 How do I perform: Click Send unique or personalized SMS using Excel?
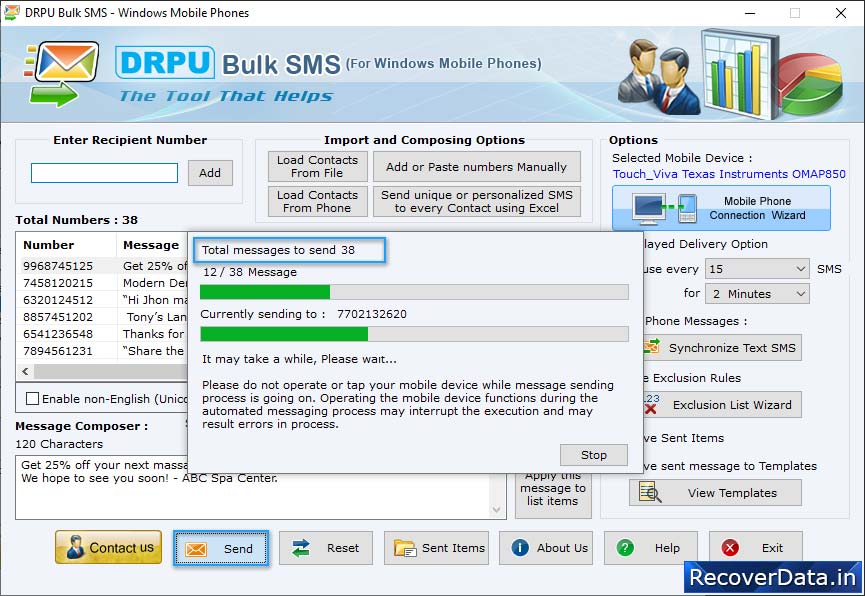tap(477, 201)
